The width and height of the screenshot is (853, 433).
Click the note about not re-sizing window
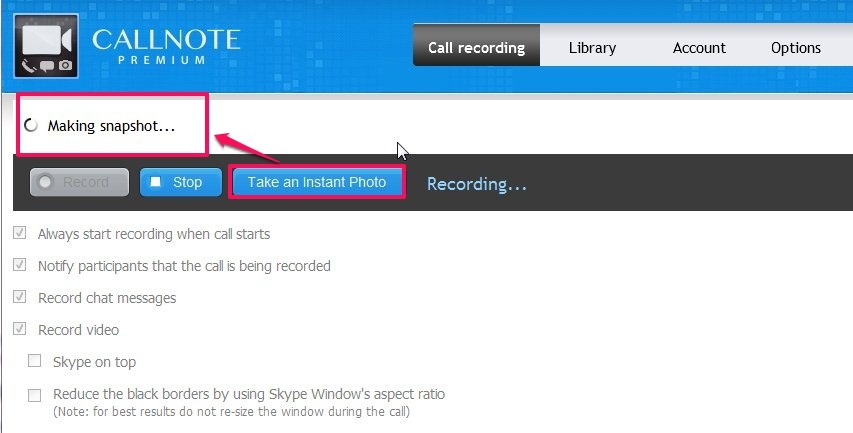point(231,411)
